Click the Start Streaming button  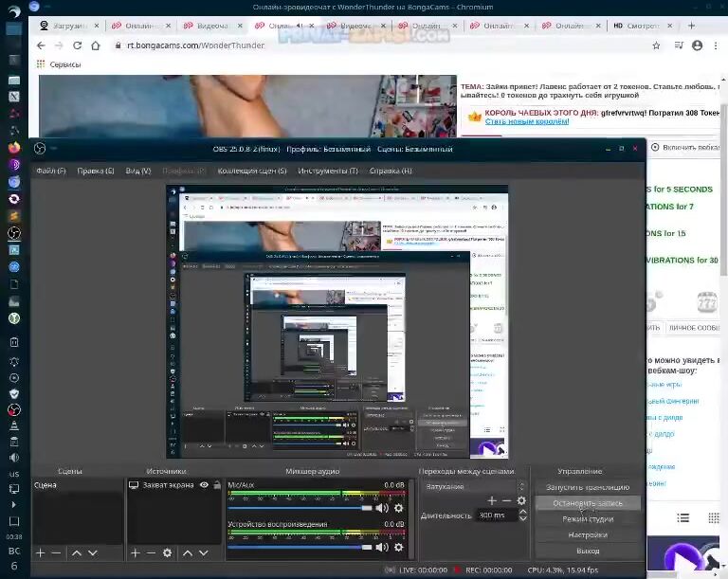(x=587, y=487)
